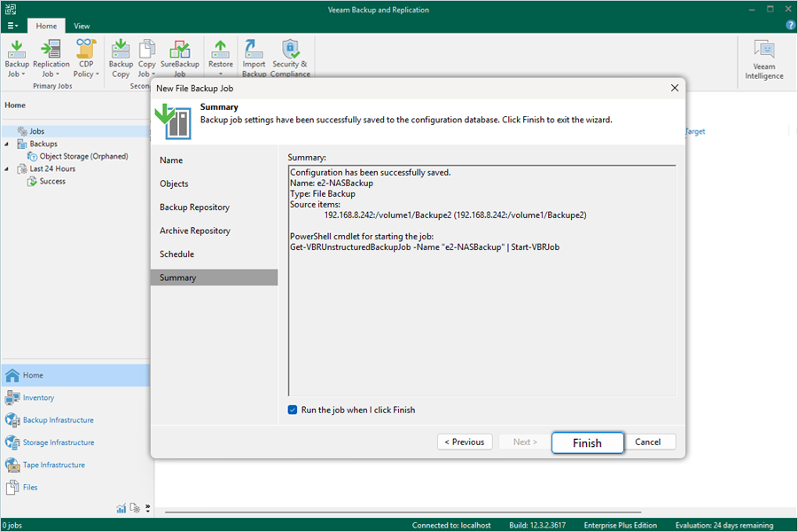Open the main hamburger application menu

pyautogui.click(x=12, y=26)
